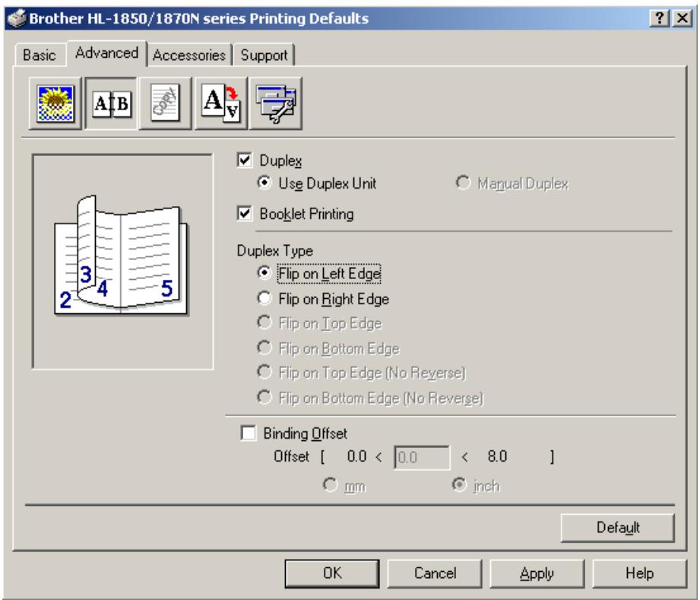Screen dimensions: 700x600
Task: Open the Device Options icon
Action: point(276,103)
